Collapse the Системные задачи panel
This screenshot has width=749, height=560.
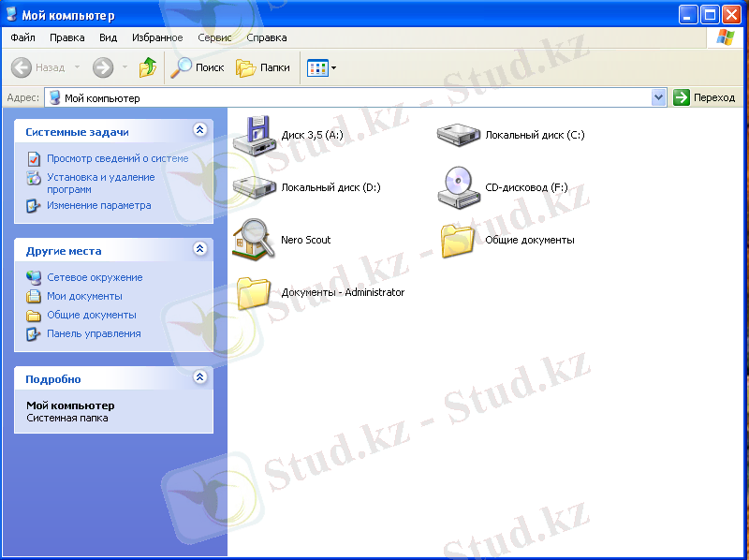pyautogui.click(x=199, y=131)
